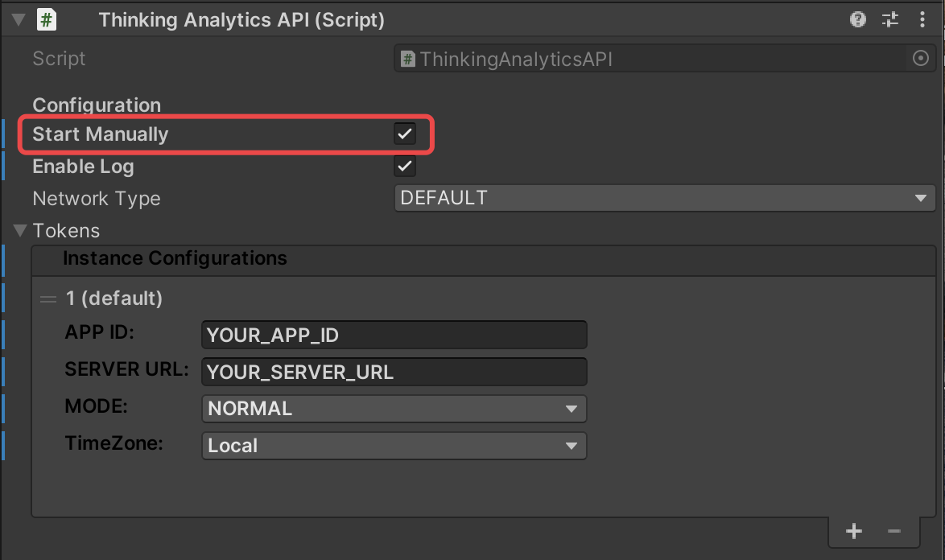Add a new instance configuration
Screen dimensions: 945x560
853,531
